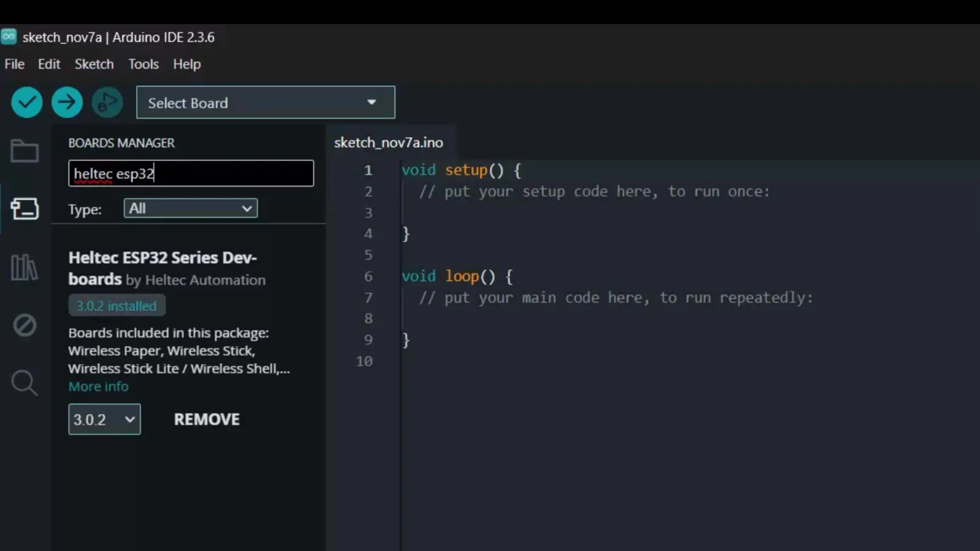Open the 3.0.2 version selector
This screenshot has height=551, width=980.
tap(104, 419)
